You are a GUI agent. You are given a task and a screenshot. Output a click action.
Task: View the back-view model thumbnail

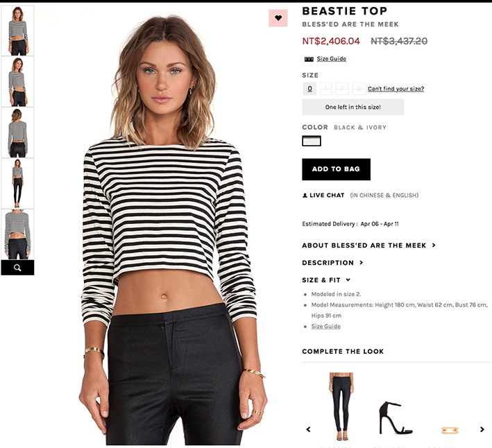17,132
